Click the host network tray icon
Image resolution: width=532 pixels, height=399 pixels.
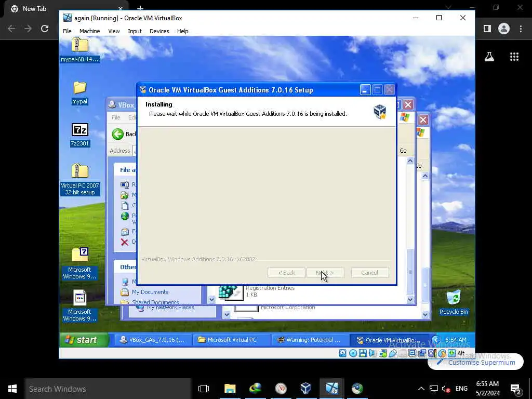coord(433,389)
